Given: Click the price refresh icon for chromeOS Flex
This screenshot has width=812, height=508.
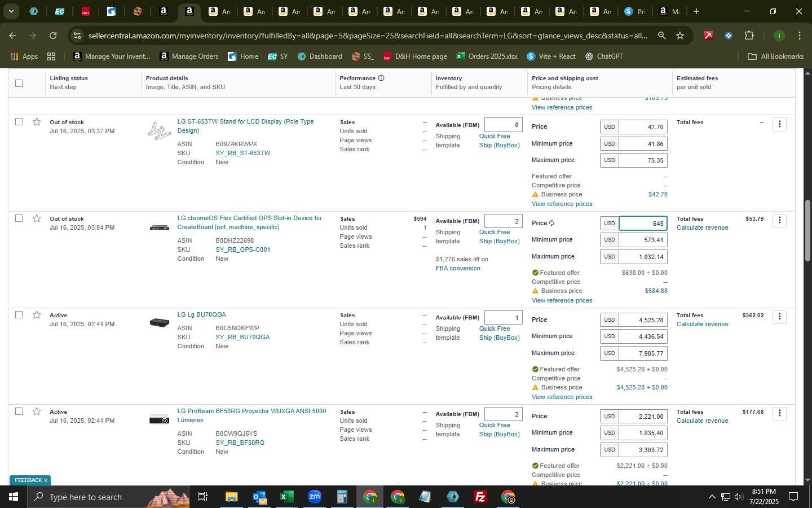Looking at the screenshot, I should [x=551, y=223].
